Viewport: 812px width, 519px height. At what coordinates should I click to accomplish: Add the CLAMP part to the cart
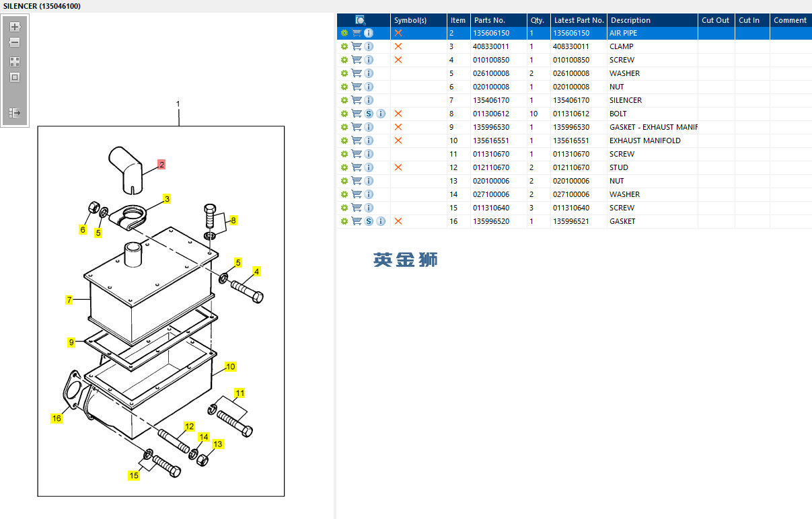[357, 46]
